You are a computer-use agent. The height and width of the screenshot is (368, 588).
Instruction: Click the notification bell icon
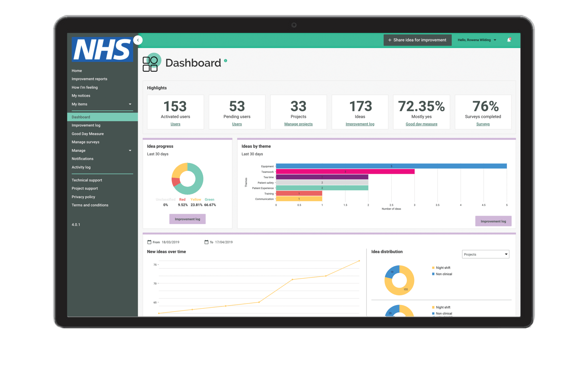509,40
